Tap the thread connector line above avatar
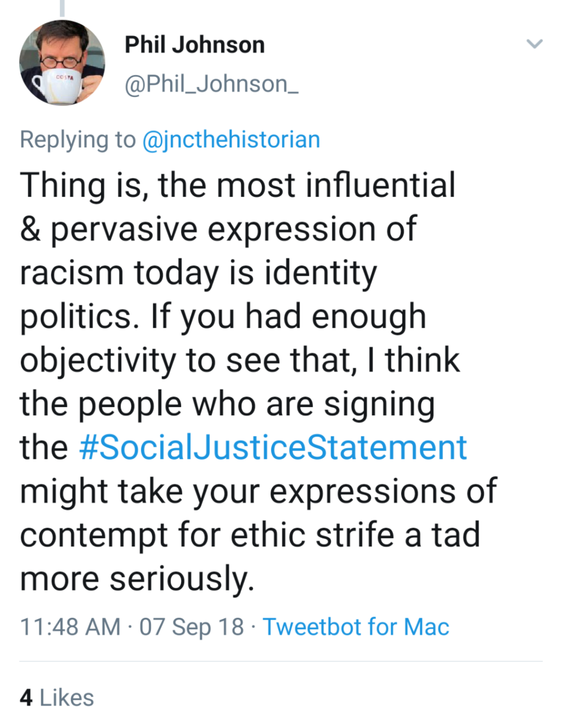The image size is (562, 728). point(62,8)
